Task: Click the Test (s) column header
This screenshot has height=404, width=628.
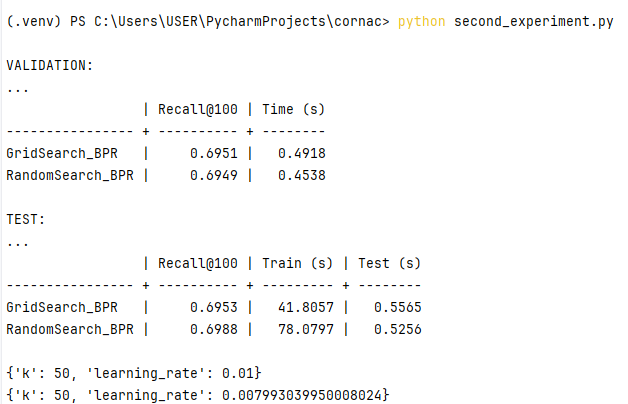Action: [x=389, y=263]
